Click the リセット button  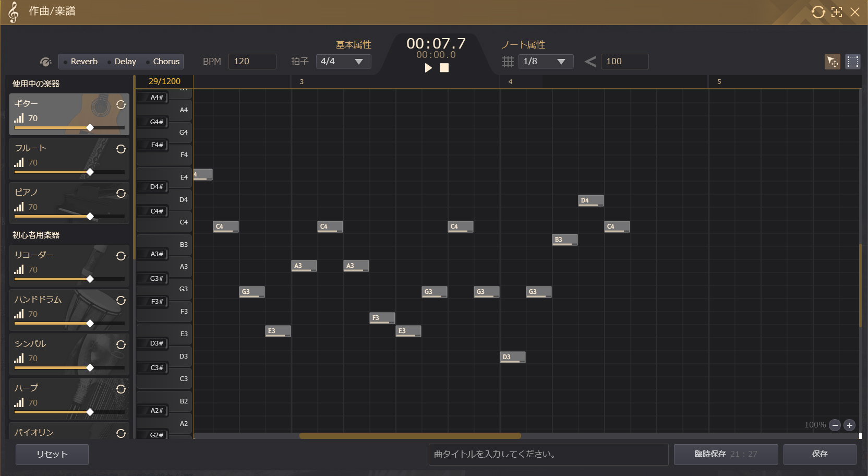point(52,454)
